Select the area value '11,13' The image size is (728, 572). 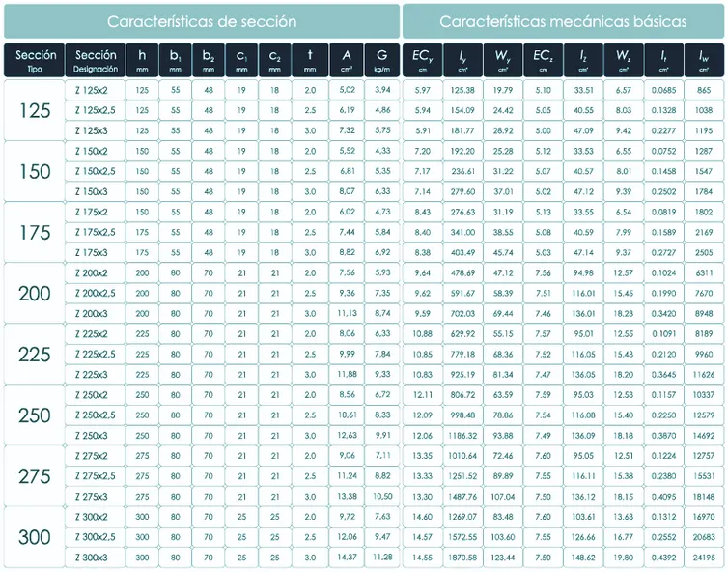[347, 313]
